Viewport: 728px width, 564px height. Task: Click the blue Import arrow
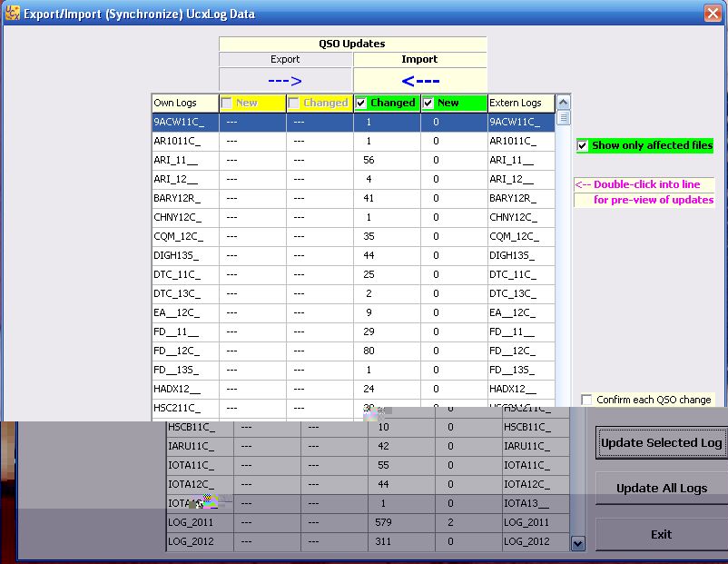point(419,81)
